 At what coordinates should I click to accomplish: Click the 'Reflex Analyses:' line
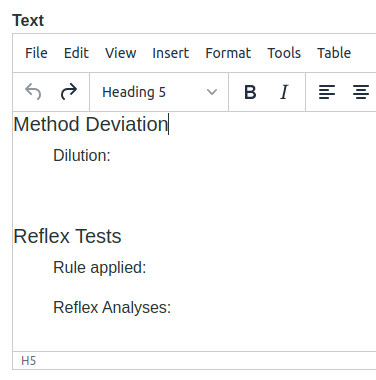click(112, 307)
